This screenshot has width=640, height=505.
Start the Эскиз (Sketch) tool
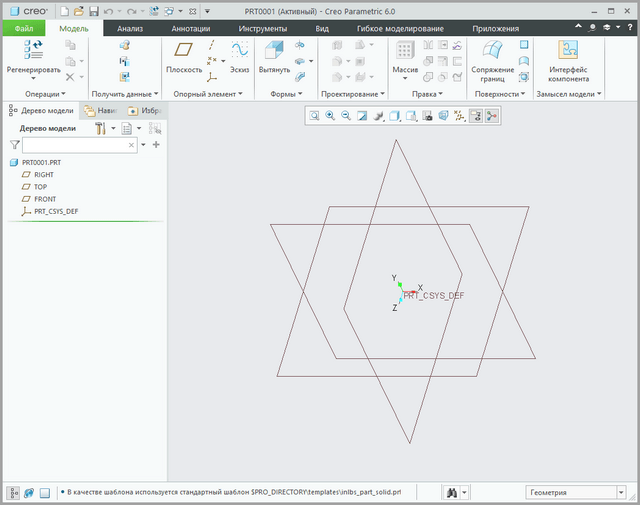240,55
